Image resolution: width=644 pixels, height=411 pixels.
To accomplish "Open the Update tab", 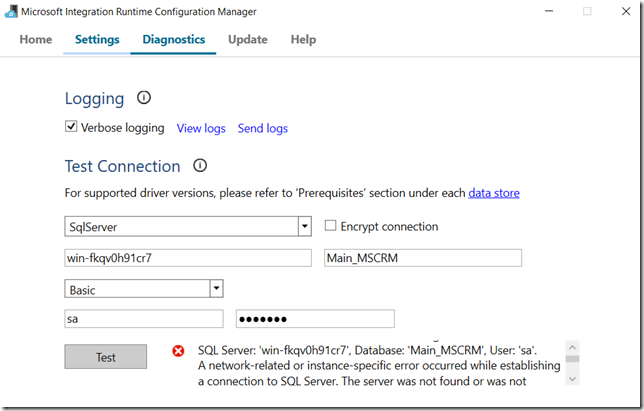I will [248, 39].
